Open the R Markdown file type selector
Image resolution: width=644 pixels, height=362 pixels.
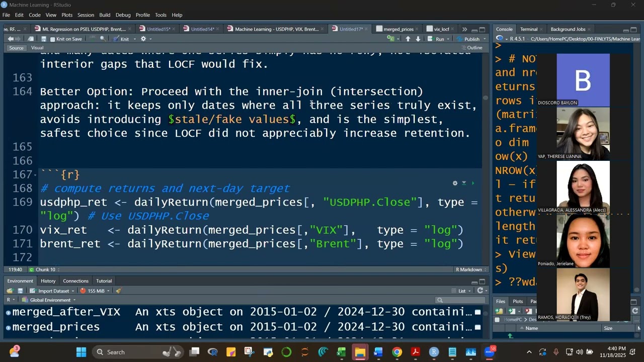tap(471, 269)
